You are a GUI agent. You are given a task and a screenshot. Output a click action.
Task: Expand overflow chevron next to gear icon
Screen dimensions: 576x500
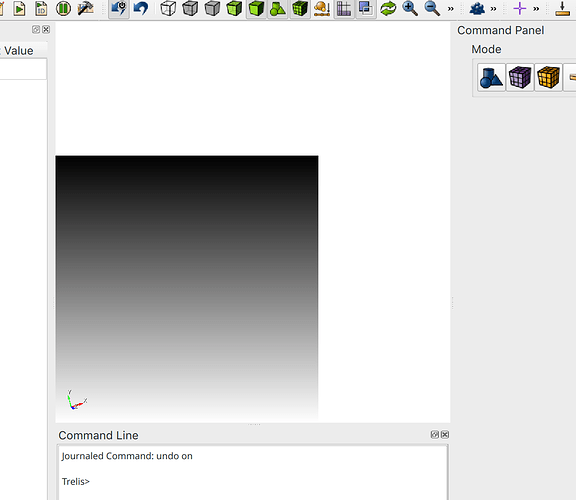point(493,8)
